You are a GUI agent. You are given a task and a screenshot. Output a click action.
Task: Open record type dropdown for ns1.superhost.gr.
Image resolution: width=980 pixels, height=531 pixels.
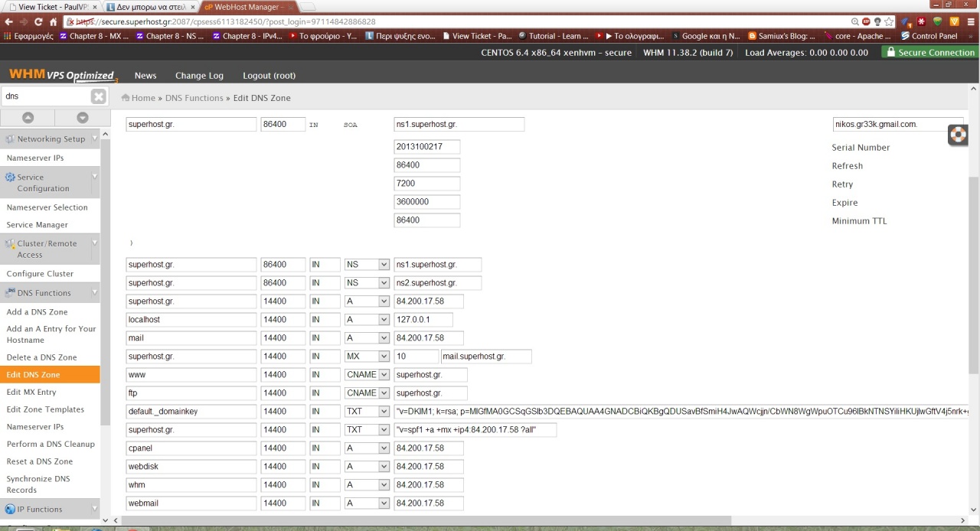367,264
